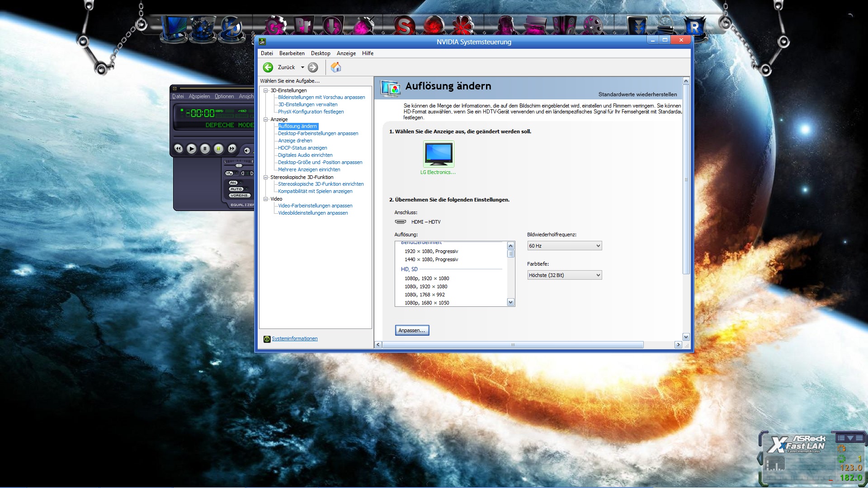Screen dimensions: 868x488
Task: Skip to previous track in media player
Action: pos(178,149)
